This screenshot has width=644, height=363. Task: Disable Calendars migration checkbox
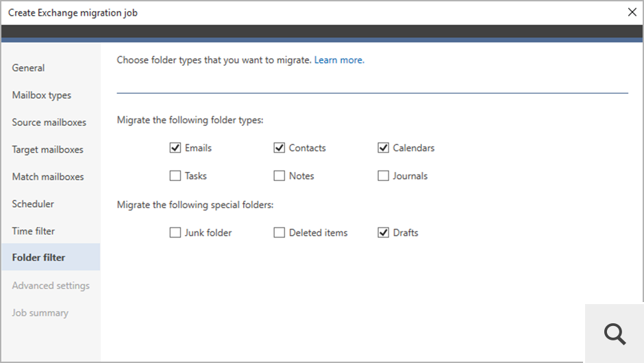coord(384,148)
